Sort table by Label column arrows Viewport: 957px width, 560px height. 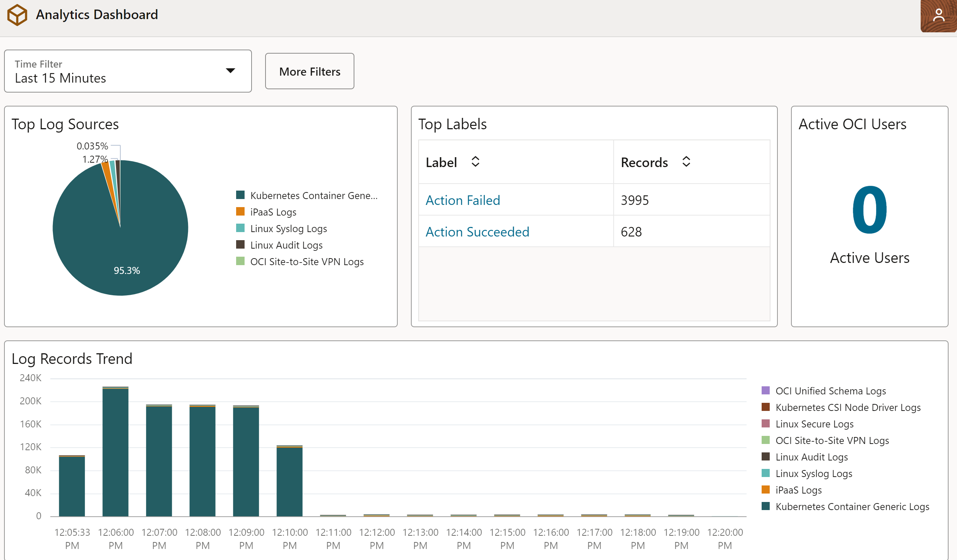(475, 162)
